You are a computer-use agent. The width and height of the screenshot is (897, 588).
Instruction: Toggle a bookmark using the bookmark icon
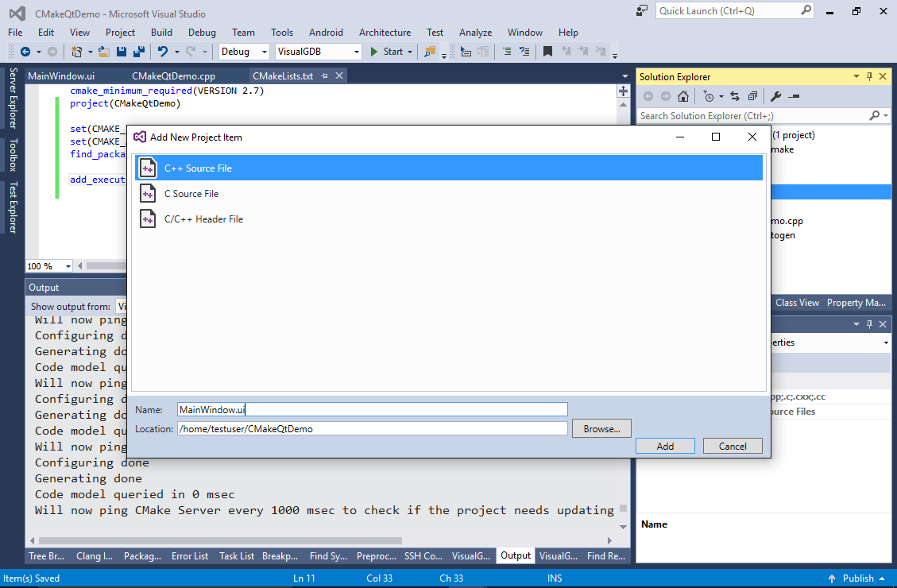pyautogui.click(x=547, y=52)
